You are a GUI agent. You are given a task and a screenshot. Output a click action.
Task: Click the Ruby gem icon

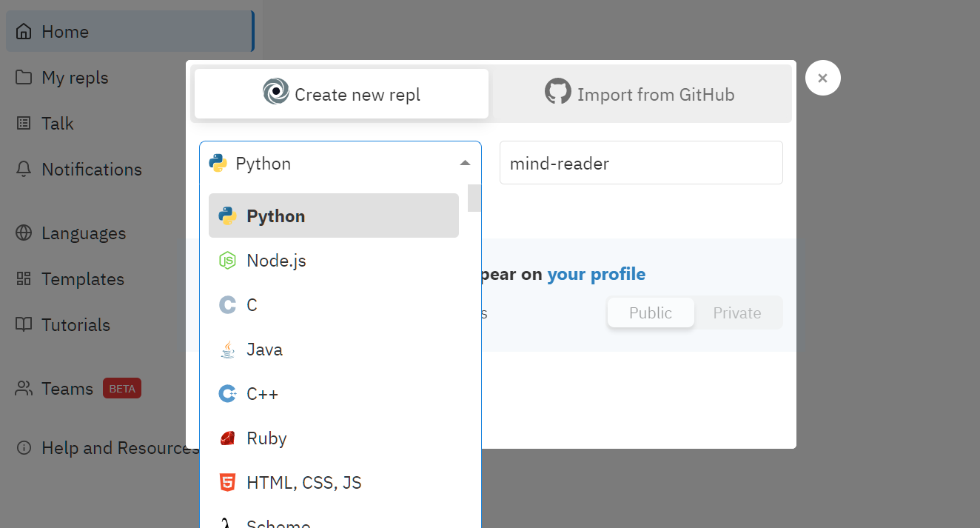228,438
